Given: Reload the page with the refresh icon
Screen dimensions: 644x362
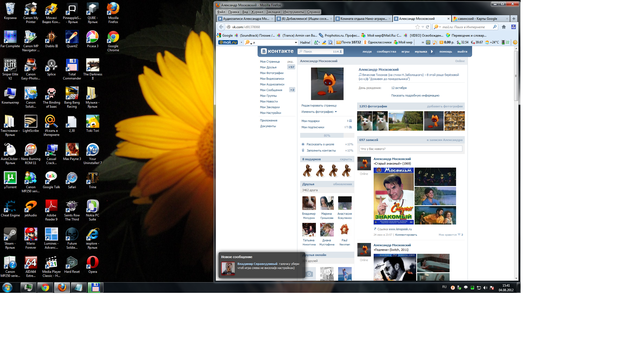Looking at the screenshot, I should coord(428,27).
